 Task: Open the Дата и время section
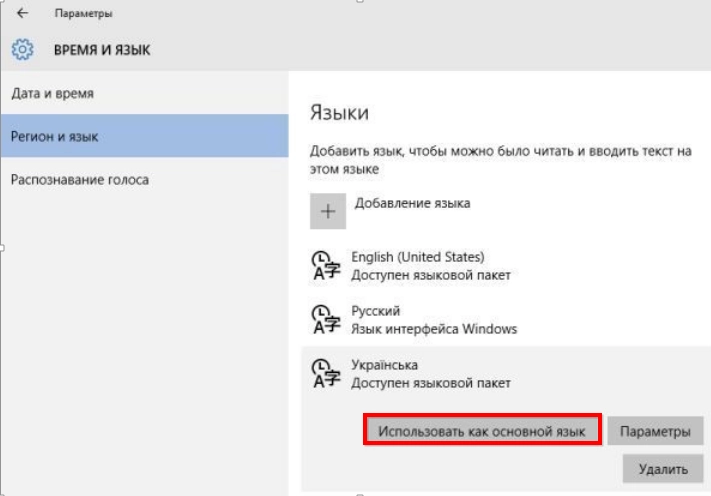pos(52,93)
